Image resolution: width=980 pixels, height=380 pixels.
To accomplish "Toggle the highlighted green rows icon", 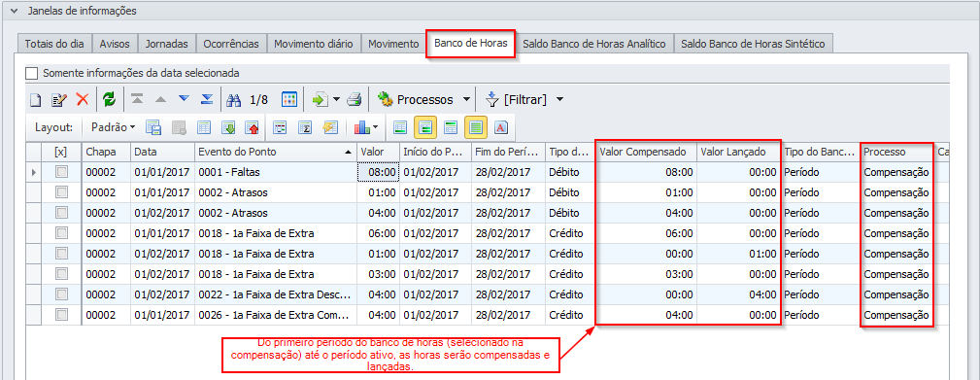I will (476, 127).
